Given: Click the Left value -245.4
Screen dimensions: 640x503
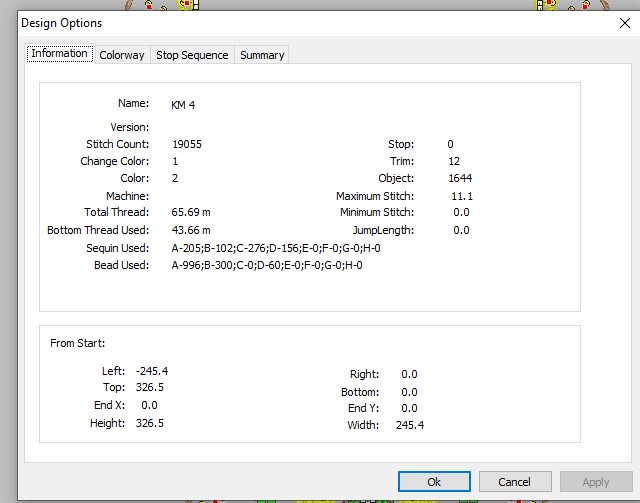Looking at the screenshot, I should coord(152,371).
